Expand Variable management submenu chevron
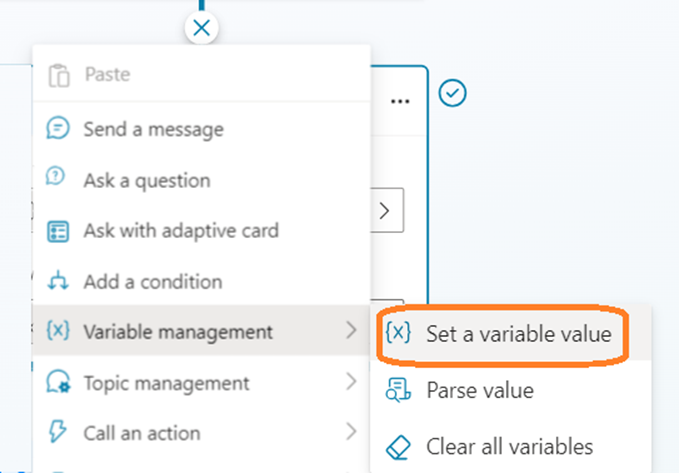This screenshot has width=679, height=473. pos(351,331)
